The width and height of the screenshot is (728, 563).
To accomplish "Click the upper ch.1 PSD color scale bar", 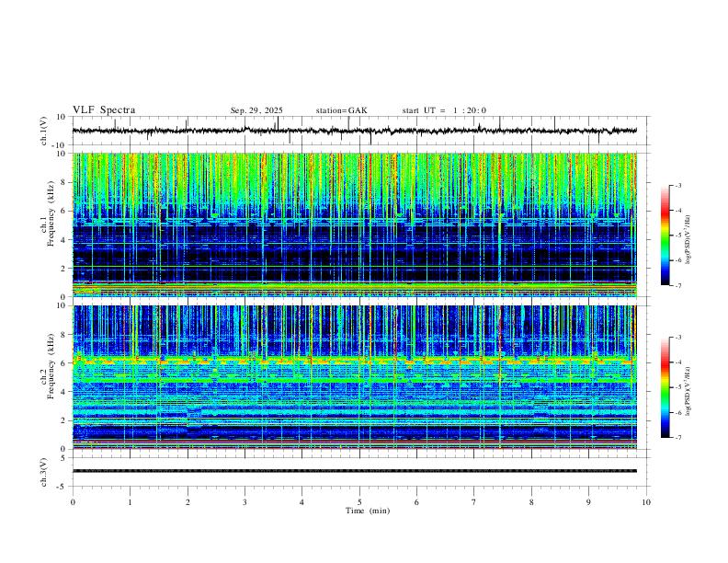I will pyautogui.click(x=665, y=236).
